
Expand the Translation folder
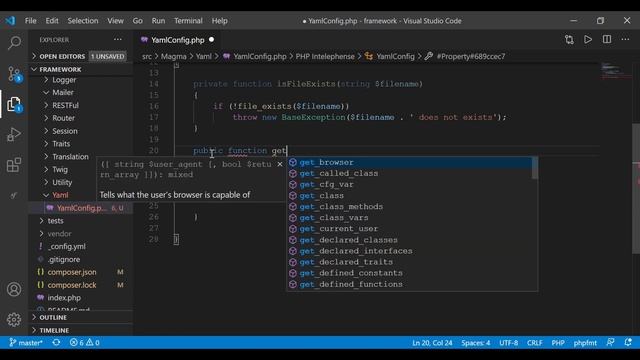70,157
